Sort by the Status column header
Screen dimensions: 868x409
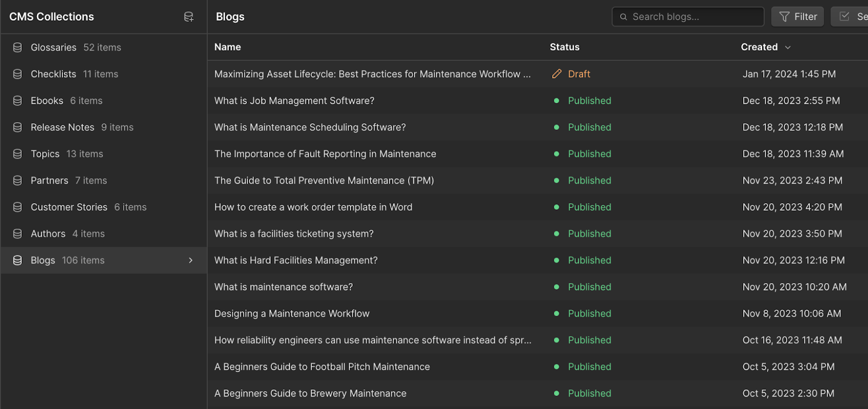(x=565, y=47)
